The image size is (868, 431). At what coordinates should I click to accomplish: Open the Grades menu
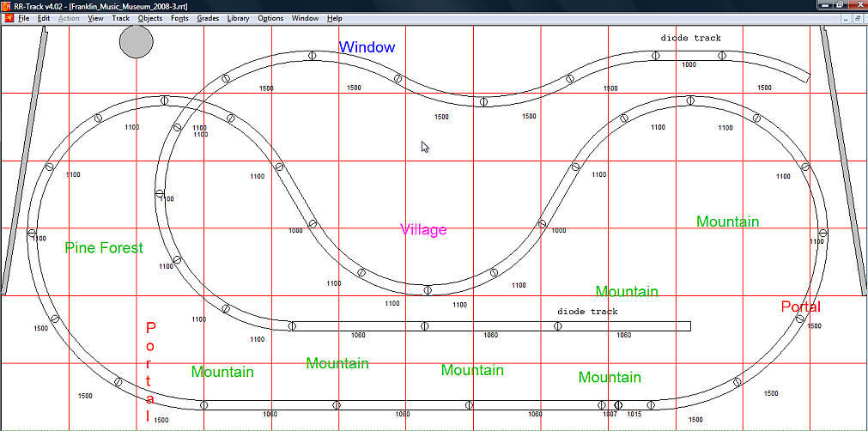click(x=208, y=18)
